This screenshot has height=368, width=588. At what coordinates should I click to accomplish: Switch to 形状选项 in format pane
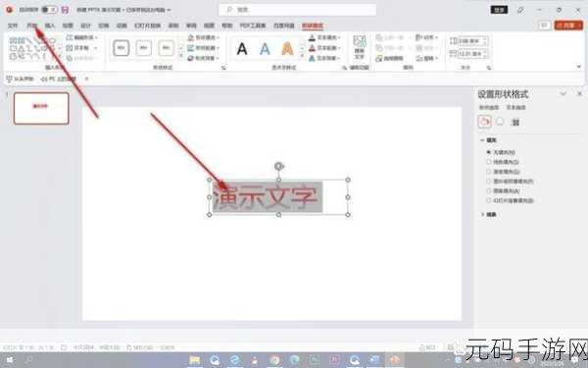489,107
